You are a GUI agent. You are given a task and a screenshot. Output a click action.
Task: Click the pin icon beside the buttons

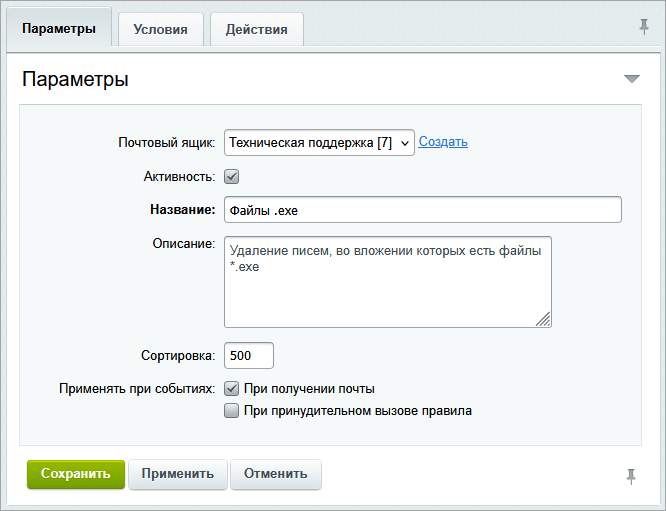(631, 477)
